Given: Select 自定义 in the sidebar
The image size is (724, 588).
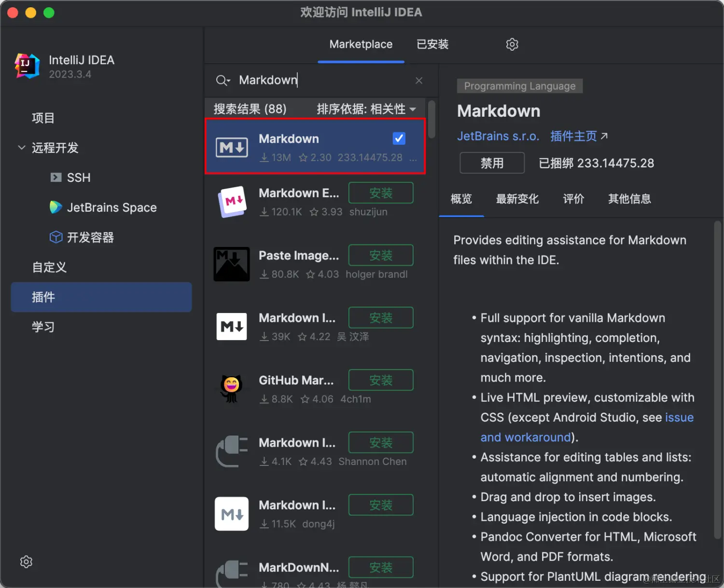Looking at the screenshot, I should 49,267.
